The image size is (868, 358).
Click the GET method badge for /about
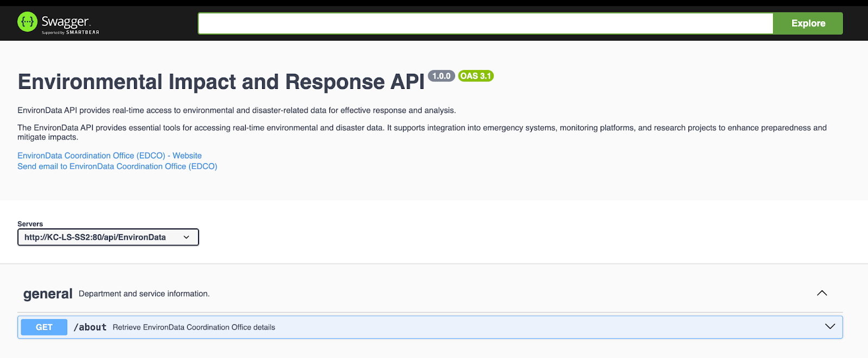44,327
